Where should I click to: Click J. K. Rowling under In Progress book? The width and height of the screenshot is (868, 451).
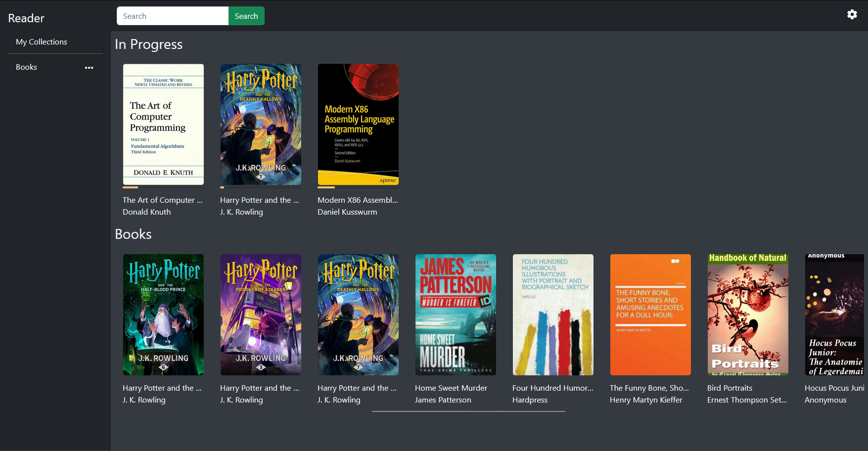tap(241, 212)
